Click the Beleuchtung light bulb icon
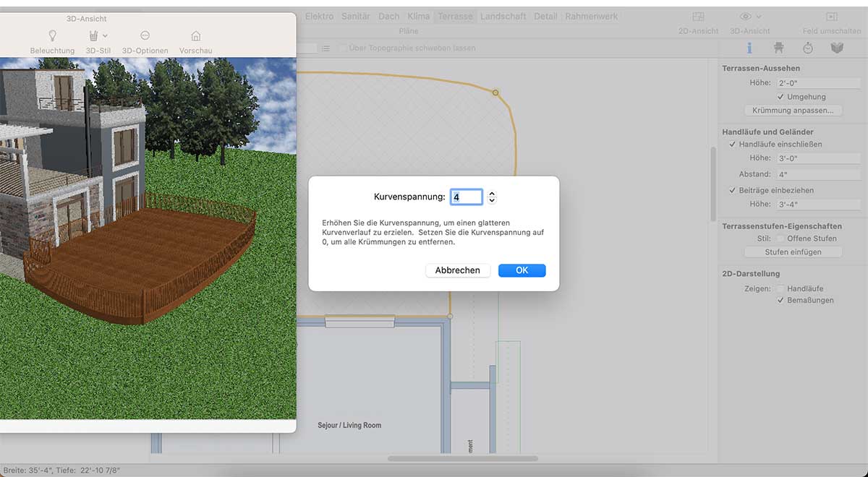The width and height of the screenshot is (868, 477). [x=52, y=36]
